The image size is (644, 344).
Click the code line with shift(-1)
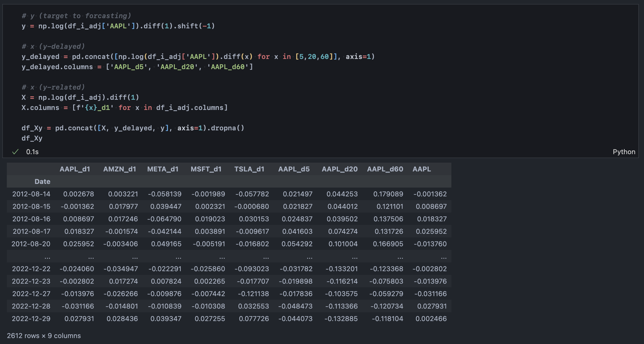pyautogui.click(x=118, y=26)
